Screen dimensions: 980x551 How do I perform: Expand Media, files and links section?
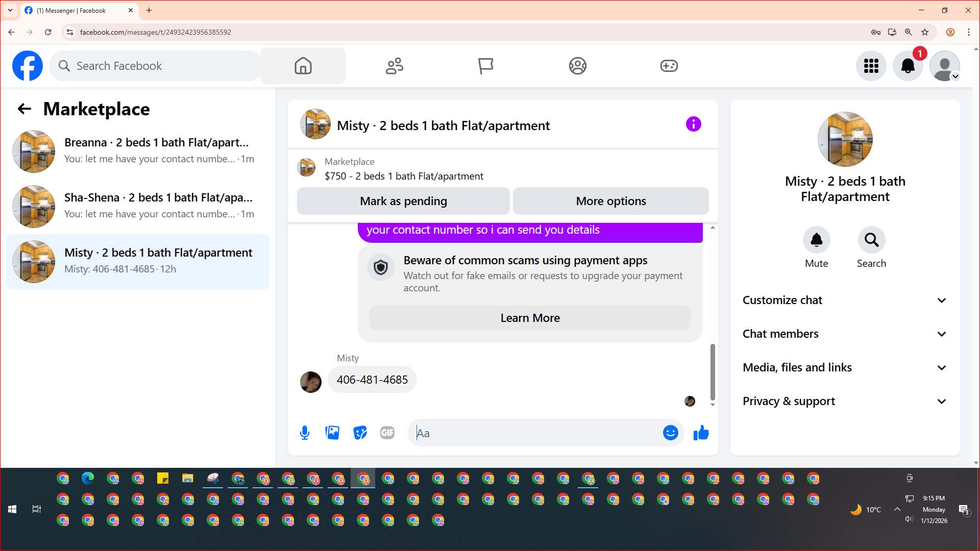pyautogui.click(x=845, y=367)
